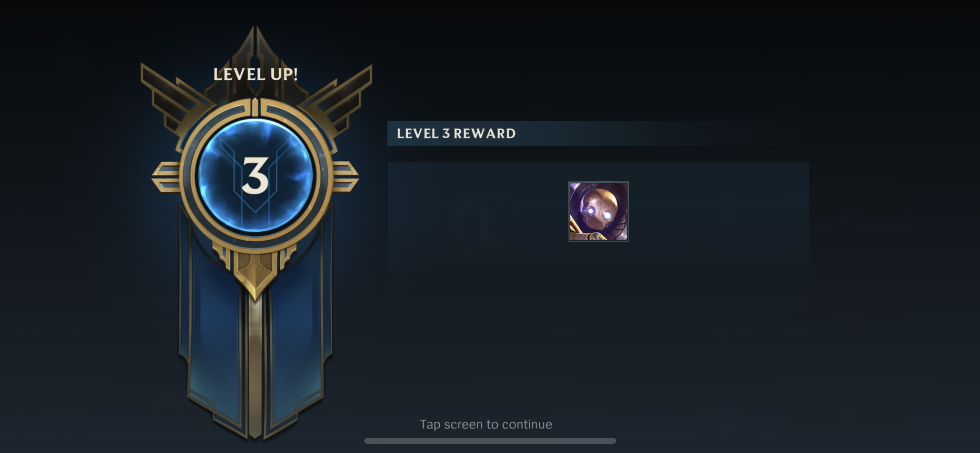The height and width of the screenshot is (453, 980).
Task: Tap the LEVEL UP! title text
Action: point(255,74)
